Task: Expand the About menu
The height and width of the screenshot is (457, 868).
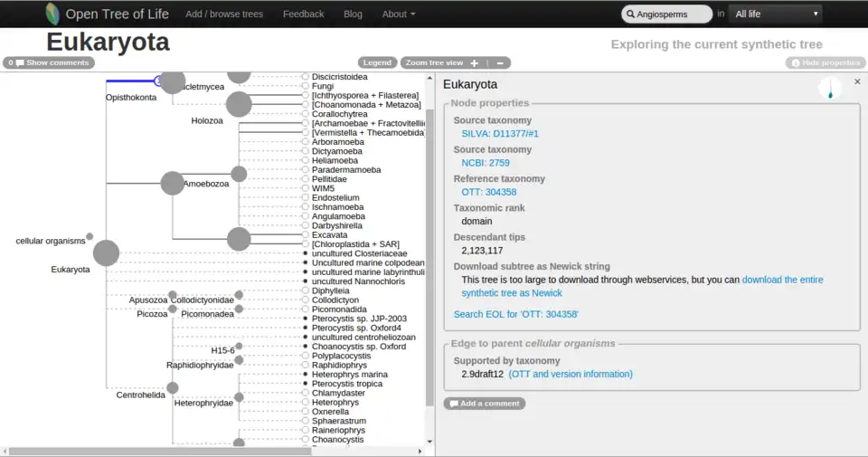Action: (399, 14)
